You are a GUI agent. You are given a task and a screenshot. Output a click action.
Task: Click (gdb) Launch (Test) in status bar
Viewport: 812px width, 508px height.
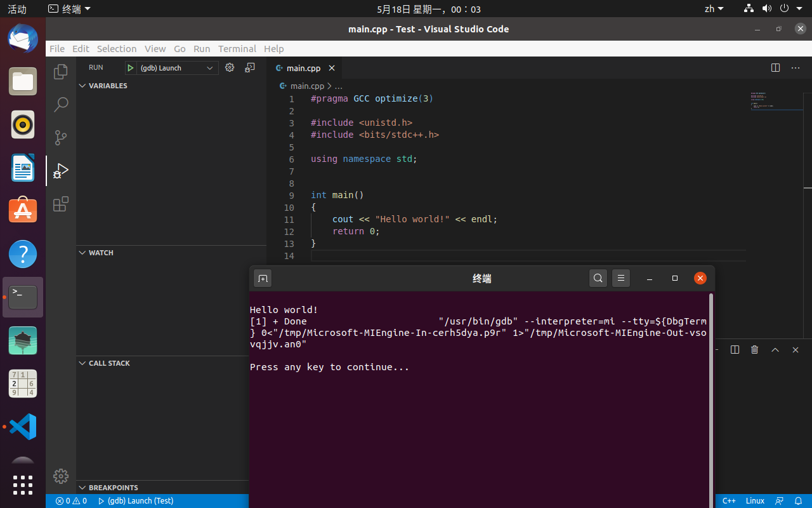tap(136, 501)
